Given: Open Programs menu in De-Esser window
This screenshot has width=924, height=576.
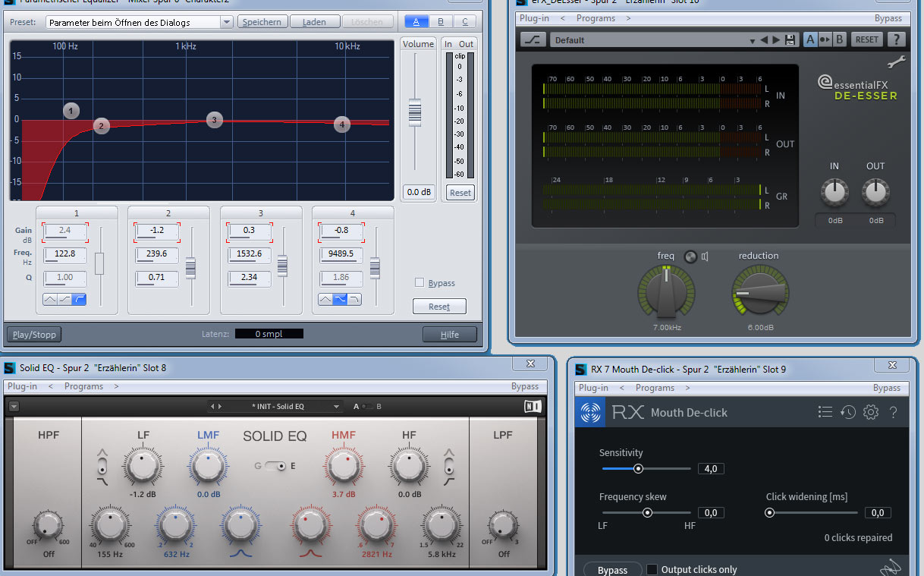Looking at the screenshot, I should click(x=596, y=18).
